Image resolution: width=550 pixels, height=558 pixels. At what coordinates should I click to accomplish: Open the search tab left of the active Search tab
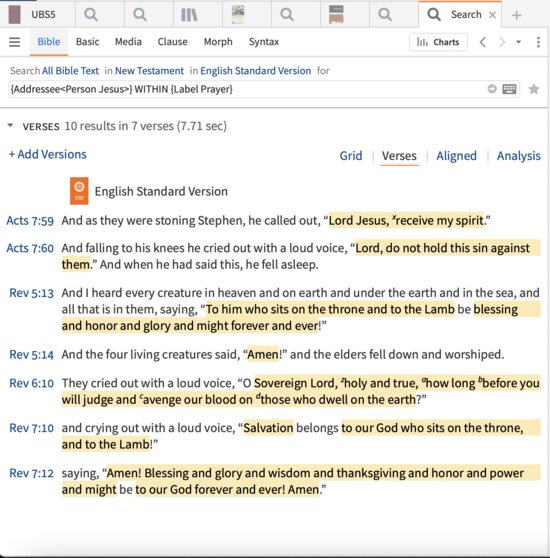pyautogui.click(x=385, y=15)
